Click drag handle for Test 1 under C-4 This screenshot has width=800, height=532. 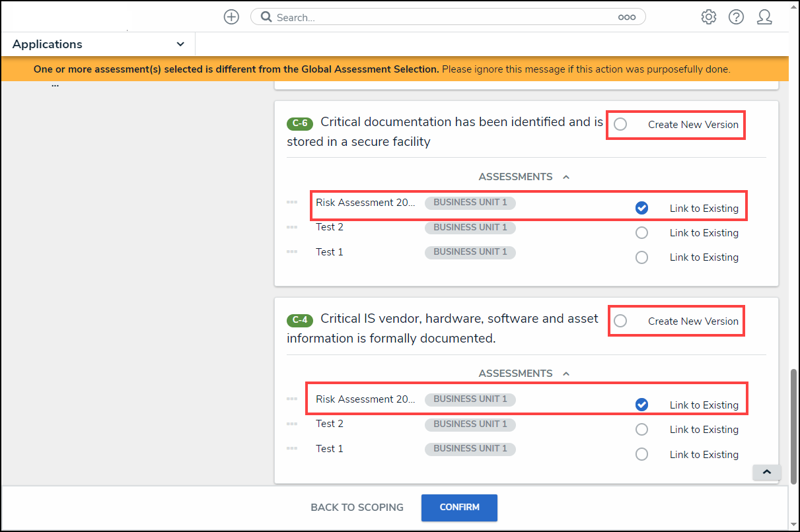292,449
